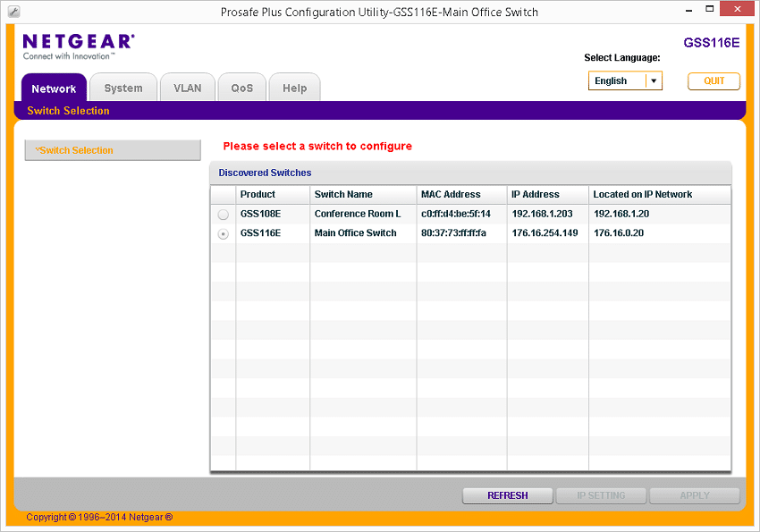760x532 pixels.
Task: Click the Switch Selection submenu heading
Action: 68,111
